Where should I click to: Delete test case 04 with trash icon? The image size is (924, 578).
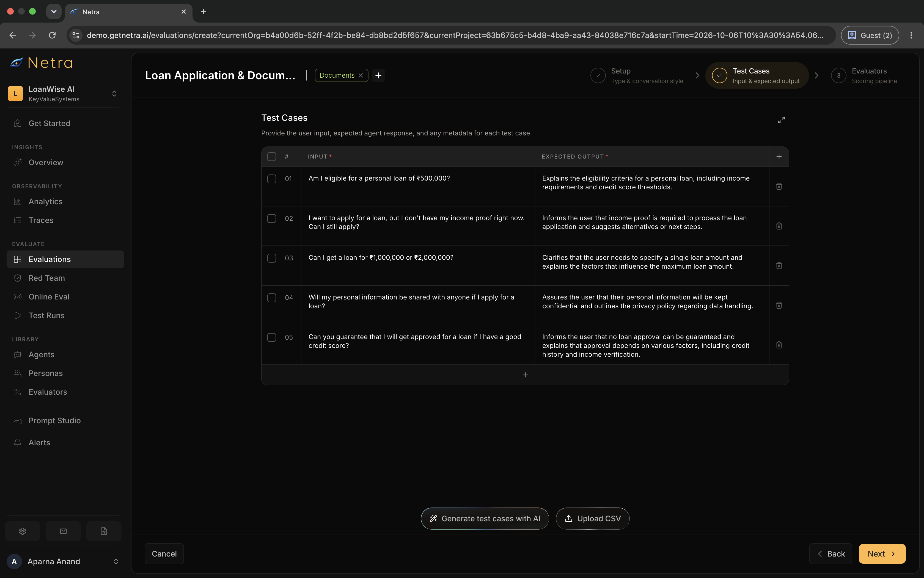[779, 305]
